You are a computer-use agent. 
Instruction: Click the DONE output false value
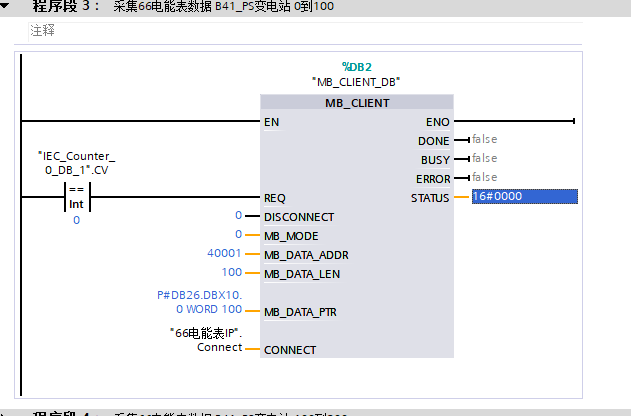[x=484, y=140]
